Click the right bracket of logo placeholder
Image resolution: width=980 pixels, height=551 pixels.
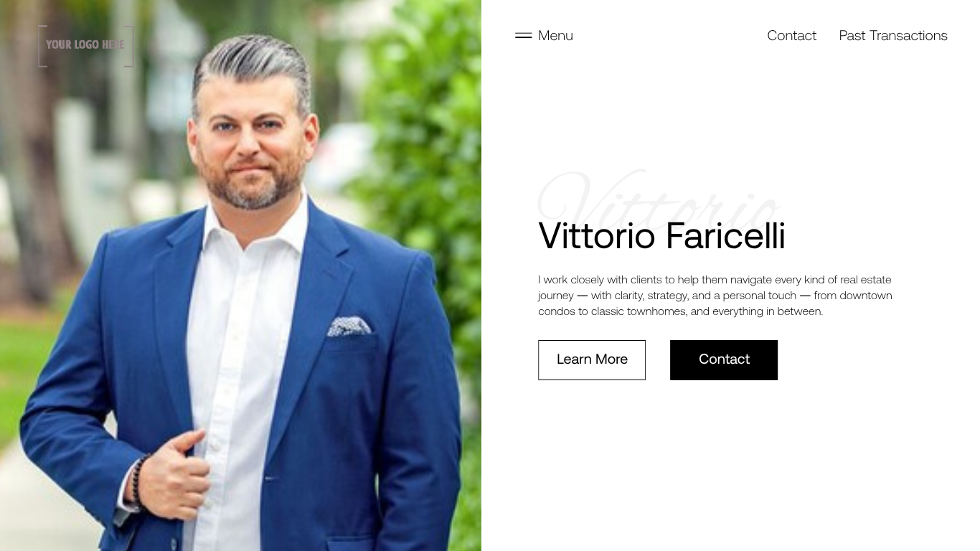click(129, 46)
